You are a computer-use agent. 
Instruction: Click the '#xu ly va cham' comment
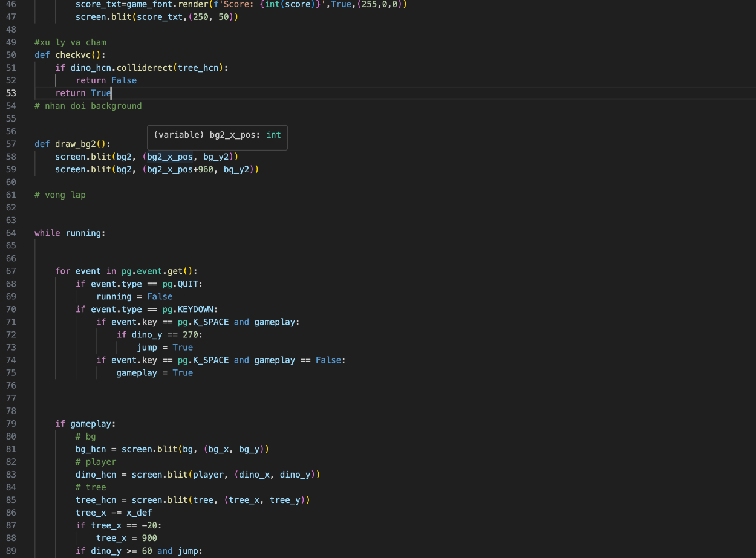(70, 42)
